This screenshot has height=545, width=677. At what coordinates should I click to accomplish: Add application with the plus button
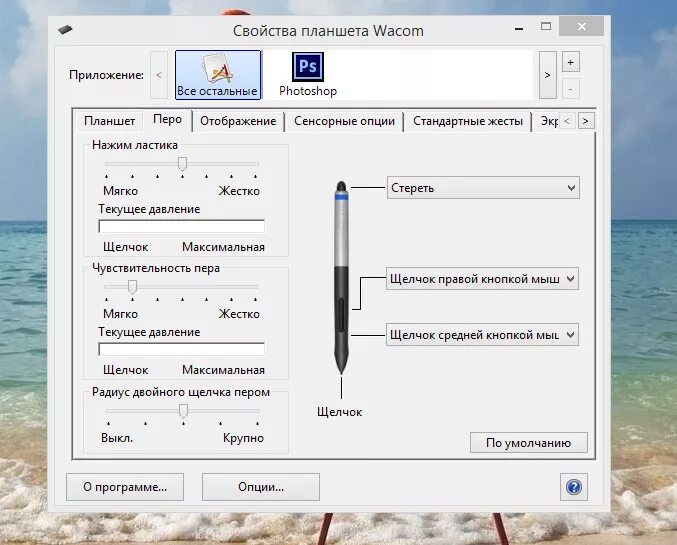coord(570,63)
